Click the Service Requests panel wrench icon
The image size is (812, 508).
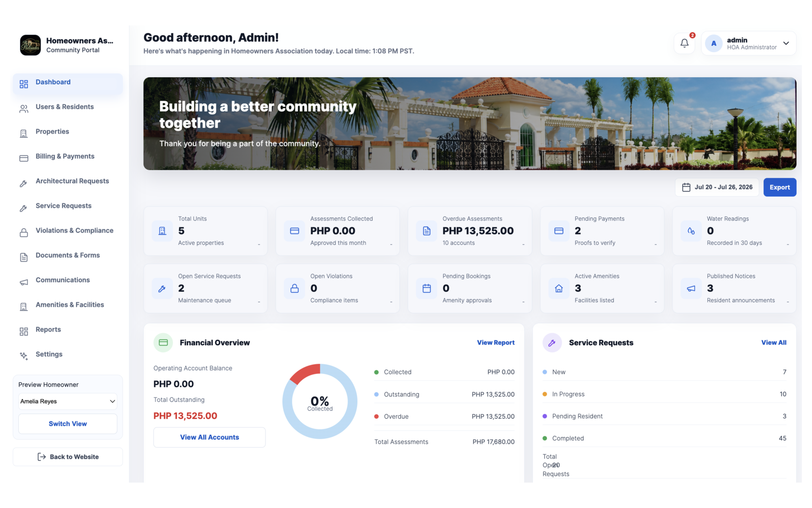552,343
